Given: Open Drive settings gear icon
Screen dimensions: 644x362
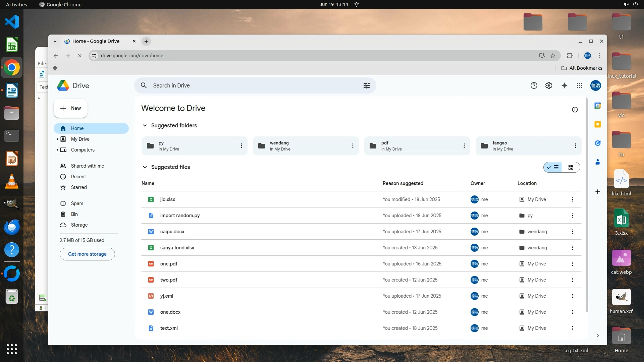Looking at the screenshot, I should pos(549,85).
